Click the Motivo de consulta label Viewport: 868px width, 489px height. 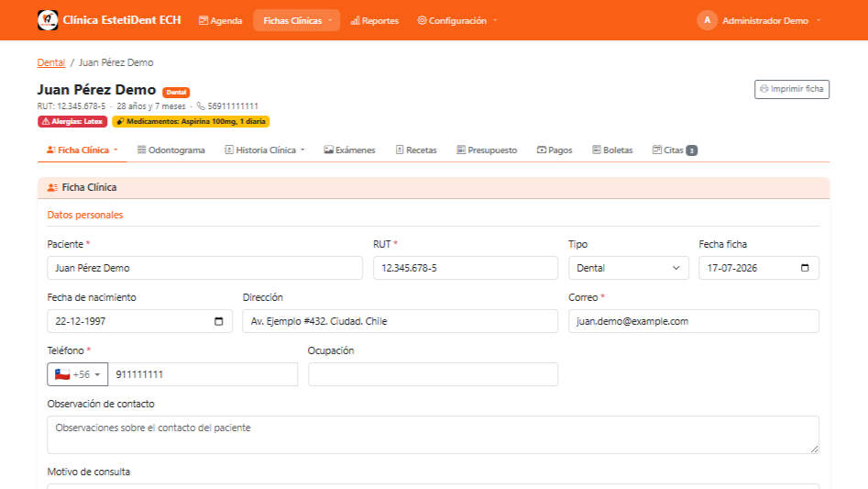pyautogui.click(x=89, y=472)
